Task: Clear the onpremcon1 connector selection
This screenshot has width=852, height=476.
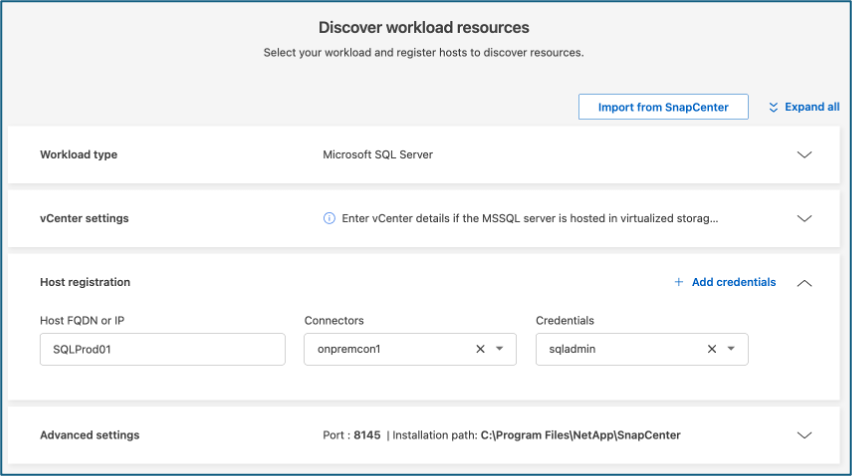Action: [480, 349]
